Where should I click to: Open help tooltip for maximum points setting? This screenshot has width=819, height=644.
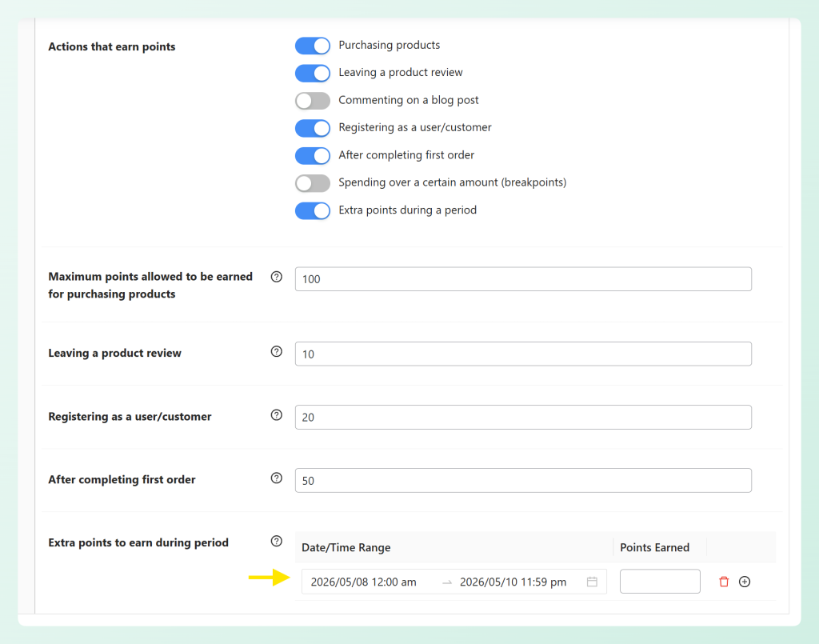point(276,276)
